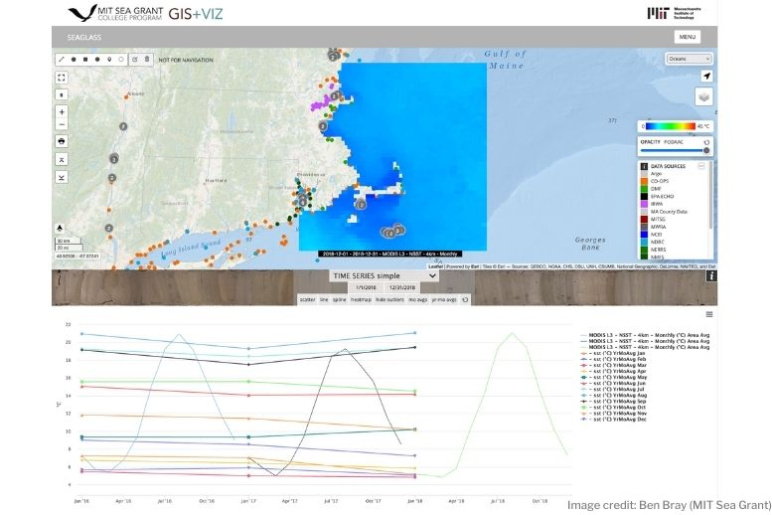Toggle 'sst (°C) YrMoAvg Sep' legend series

click(x=613, y=401)
